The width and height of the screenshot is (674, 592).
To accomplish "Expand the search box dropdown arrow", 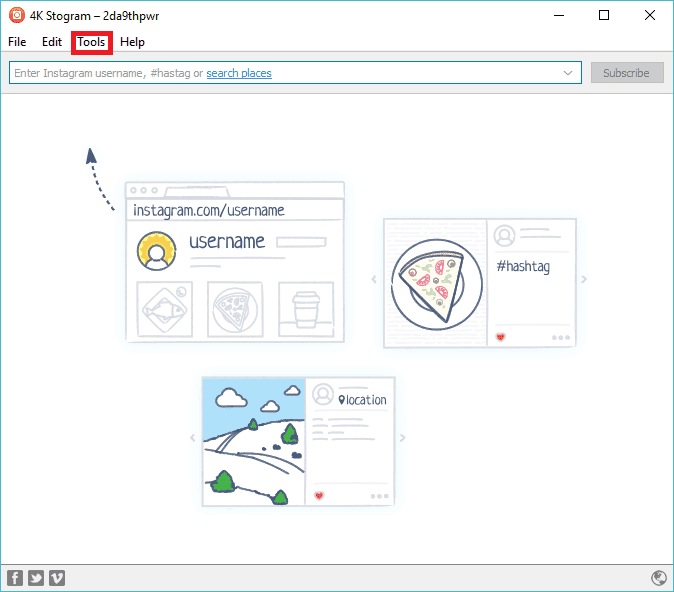I will 569,73.
